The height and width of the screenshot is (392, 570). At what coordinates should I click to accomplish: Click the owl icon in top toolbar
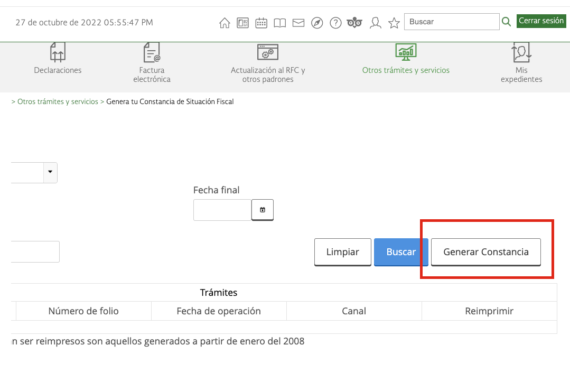click(x=355, y=23)
